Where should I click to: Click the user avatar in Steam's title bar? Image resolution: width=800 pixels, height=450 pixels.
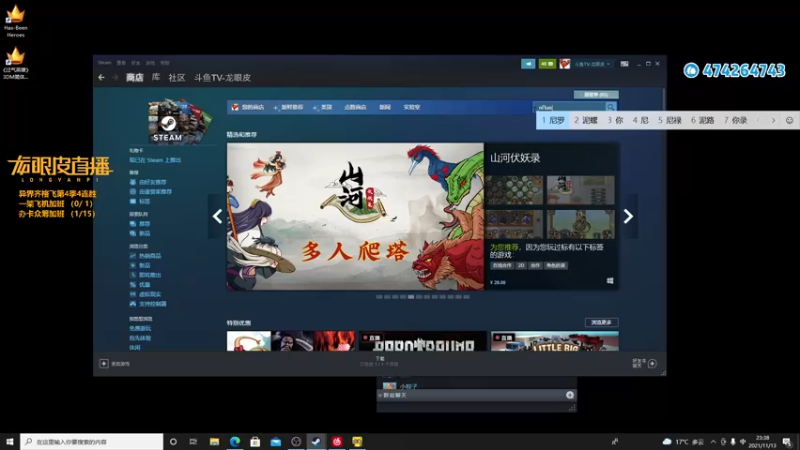564,64
